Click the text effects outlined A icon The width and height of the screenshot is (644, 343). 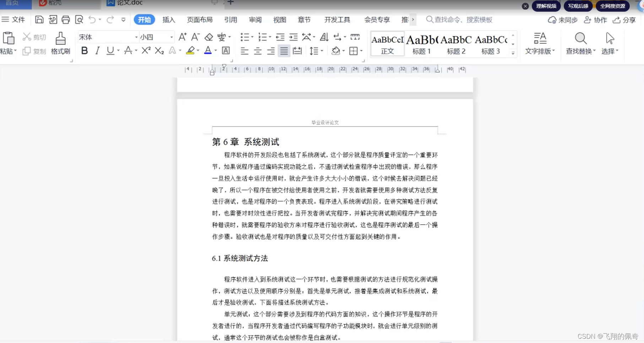tap(172, 51)
